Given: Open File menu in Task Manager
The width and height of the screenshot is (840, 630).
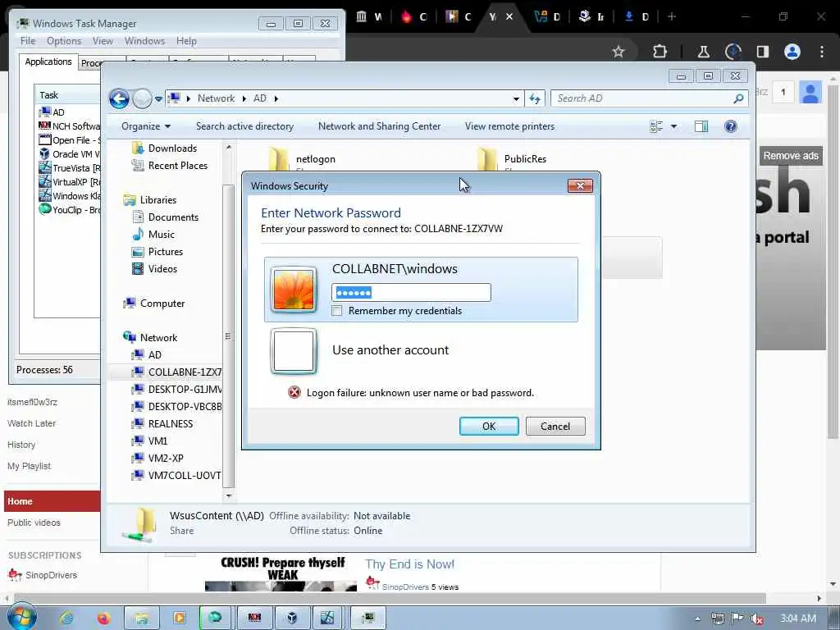Looking at the screenshot, I should point(28,41).
